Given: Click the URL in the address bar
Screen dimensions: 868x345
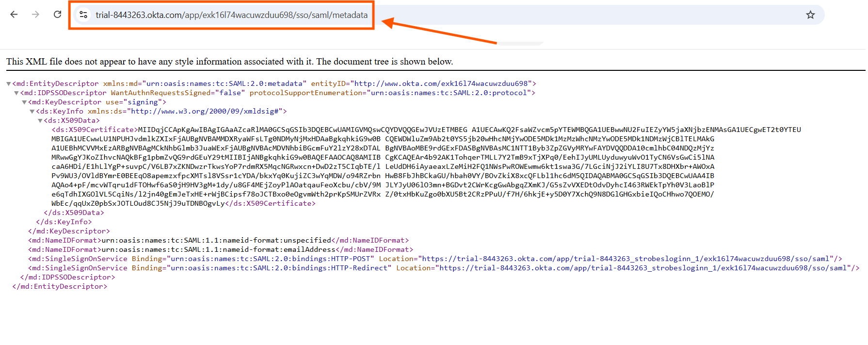Looking at the screenshot, I should click(232, 15).
